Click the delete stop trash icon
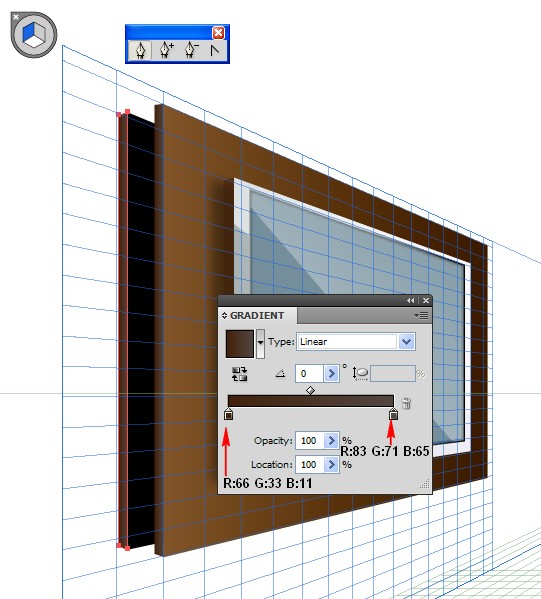This screenshot has width=541, height=599. pyautogui.click(x=406, y=403)
